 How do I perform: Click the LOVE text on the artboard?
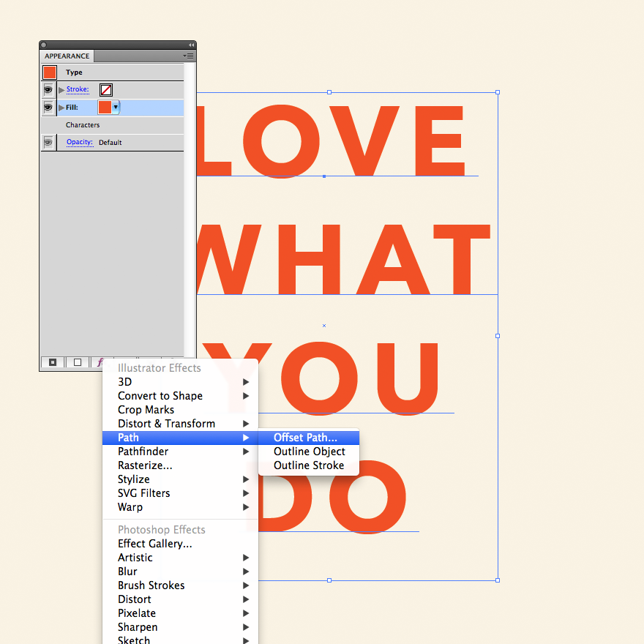(331, 141)
